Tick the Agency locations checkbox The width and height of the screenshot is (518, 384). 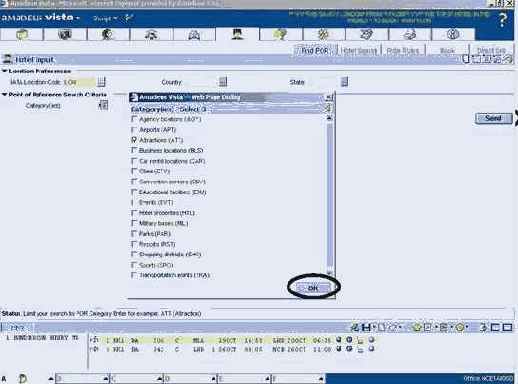[134, 119]
